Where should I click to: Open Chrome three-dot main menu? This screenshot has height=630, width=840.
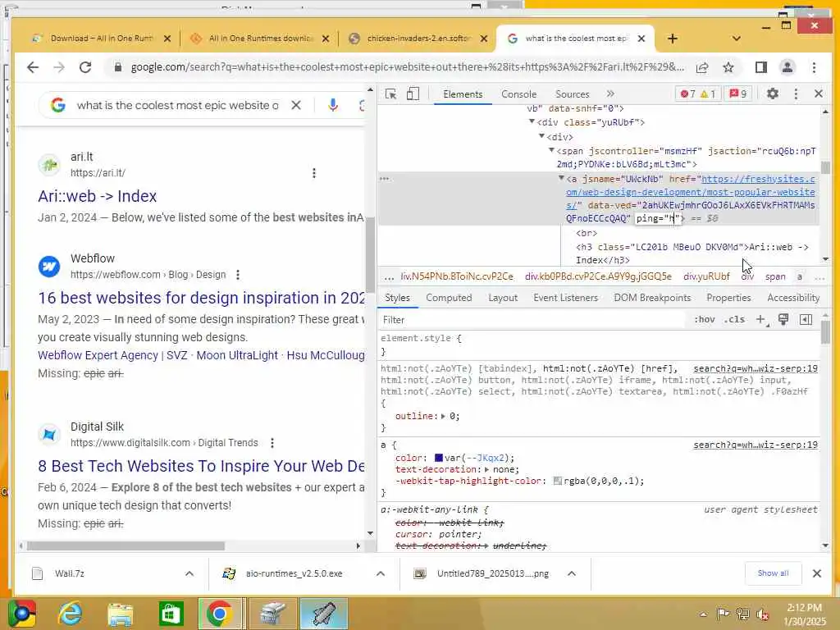click(814, 67)
